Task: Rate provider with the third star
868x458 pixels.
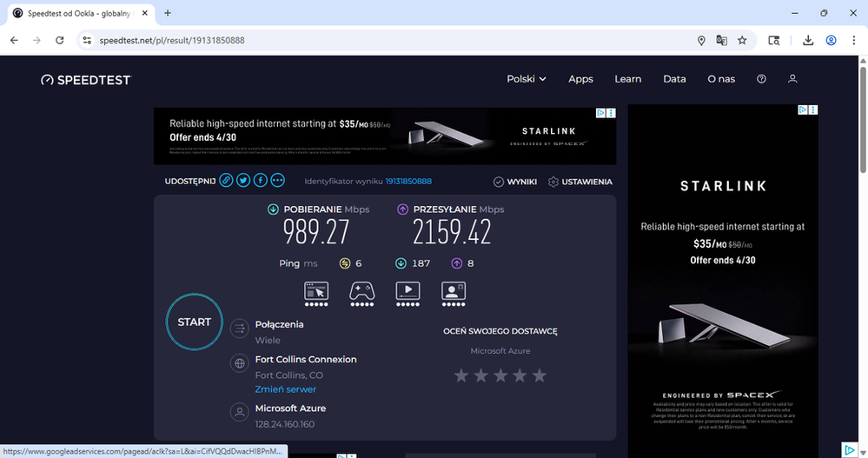Action: tap(500, 376)
